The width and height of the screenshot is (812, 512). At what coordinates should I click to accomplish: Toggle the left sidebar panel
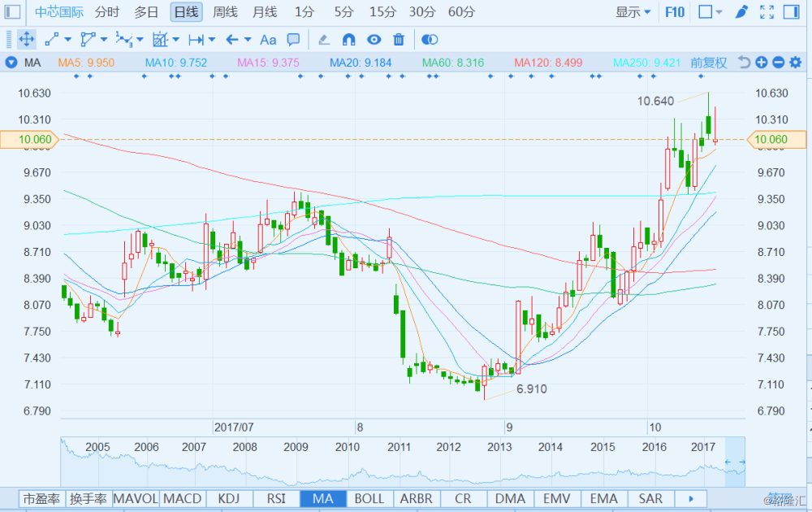(13, 12)
